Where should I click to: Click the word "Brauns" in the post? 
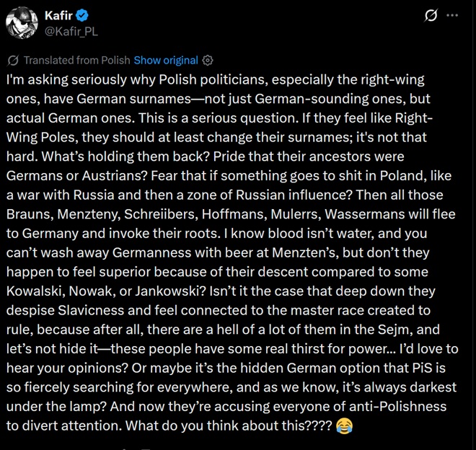[30, 214]
